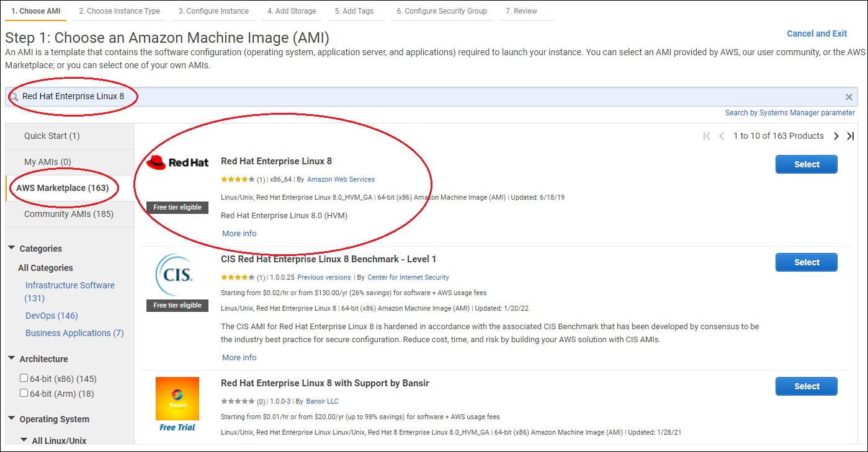
Task: Click the Red Hat logo thumbnail
Action: click(x=177, y=163)
